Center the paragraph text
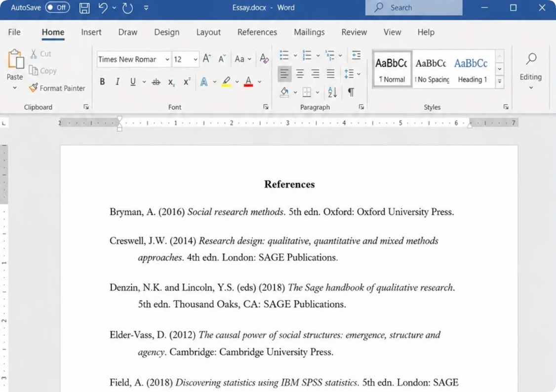Image resolution: width=556 pixels, height=392 pixels. point(300,74)
